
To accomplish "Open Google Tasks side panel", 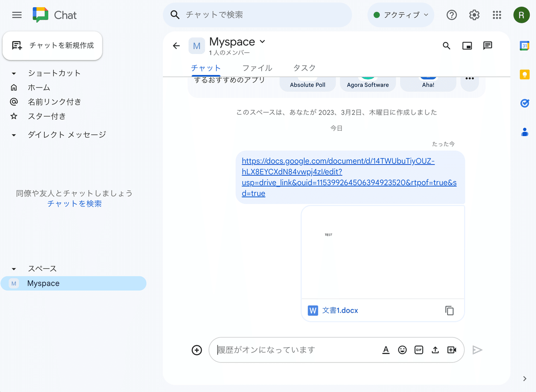I will pos(525,103).
